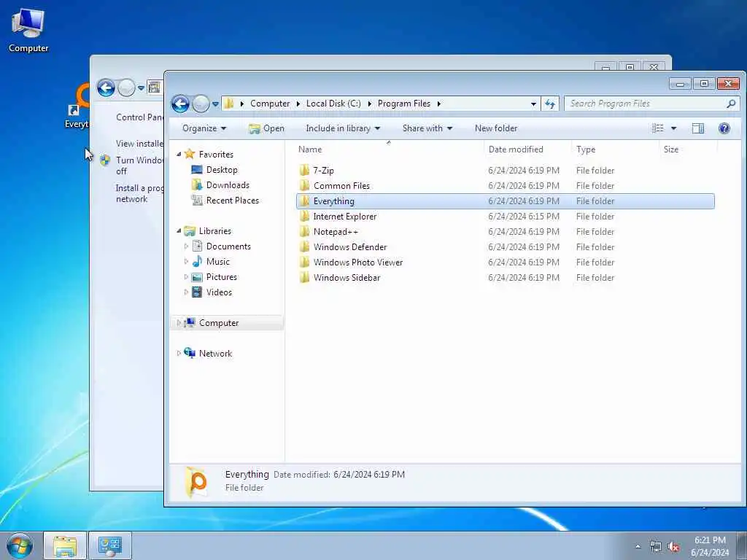Click the network tray icon
Image resolution: width=747 pixels, height=560 pixels.
(656, 547)
